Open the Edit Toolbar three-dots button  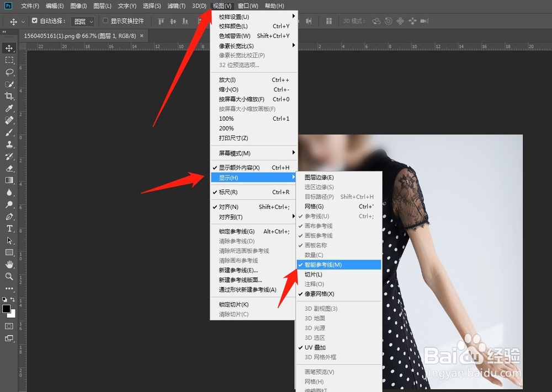[9, 289]
